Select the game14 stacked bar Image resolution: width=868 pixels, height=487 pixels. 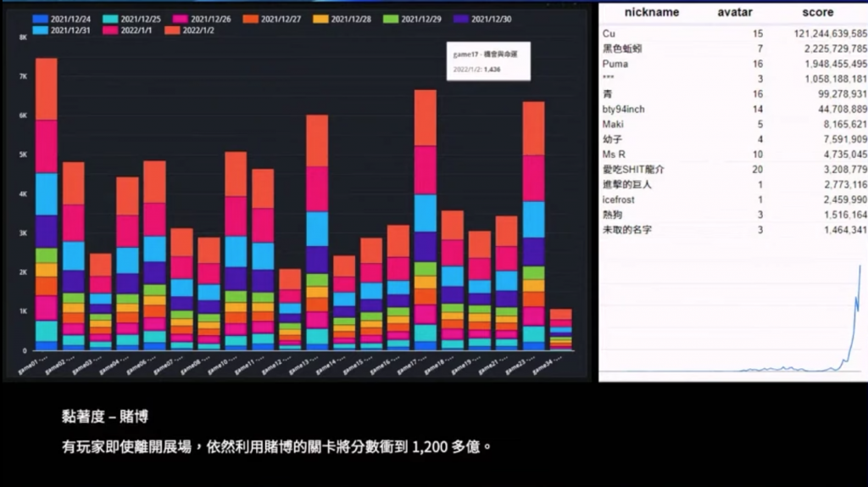344,303
